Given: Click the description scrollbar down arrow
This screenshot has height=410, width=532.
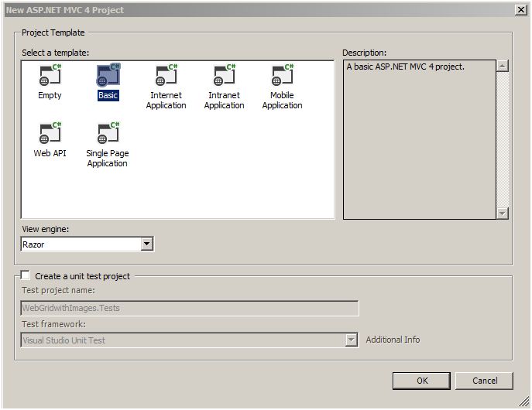Looking at the screenshot, I should coord(502,214).
